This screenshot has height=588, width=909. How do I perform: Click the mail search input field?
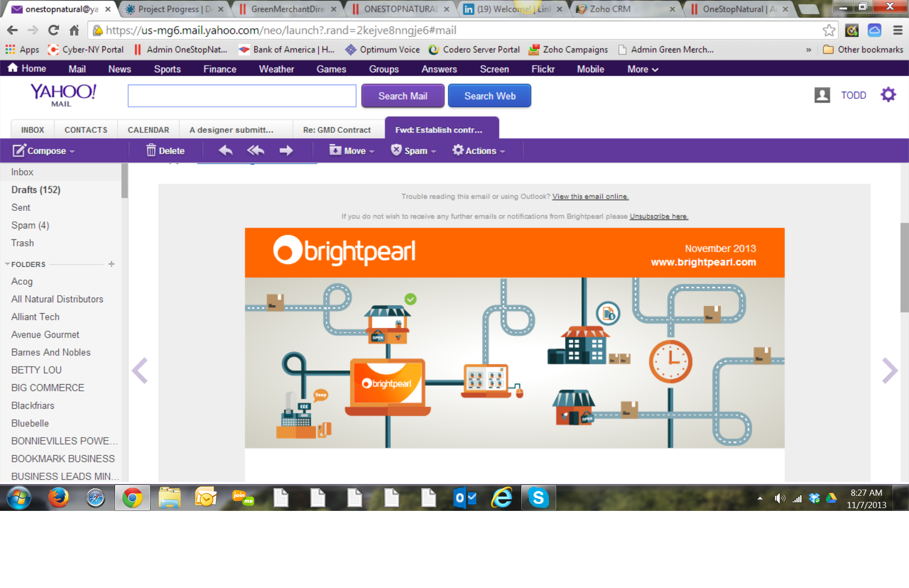coord(242,96)
